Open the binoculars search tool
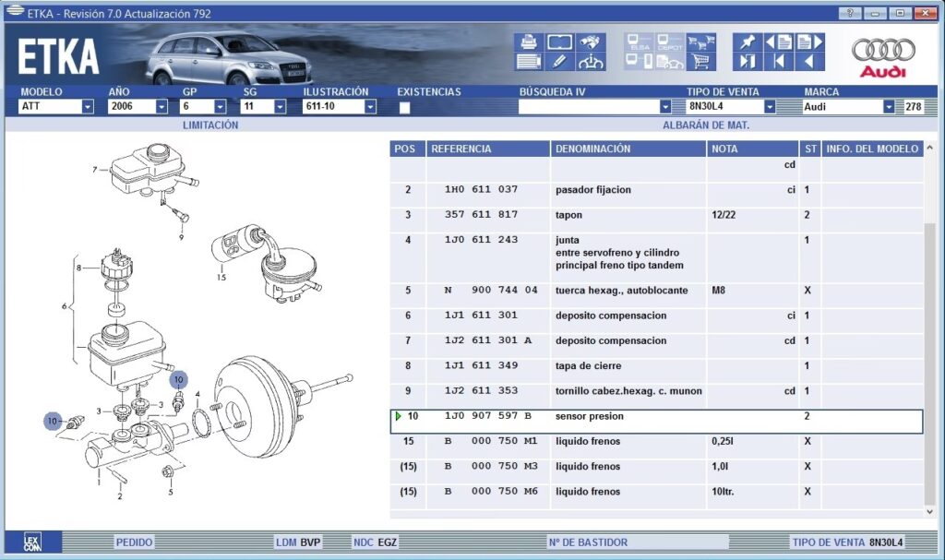Screen dimensions: 945x560 coord(591,42)
